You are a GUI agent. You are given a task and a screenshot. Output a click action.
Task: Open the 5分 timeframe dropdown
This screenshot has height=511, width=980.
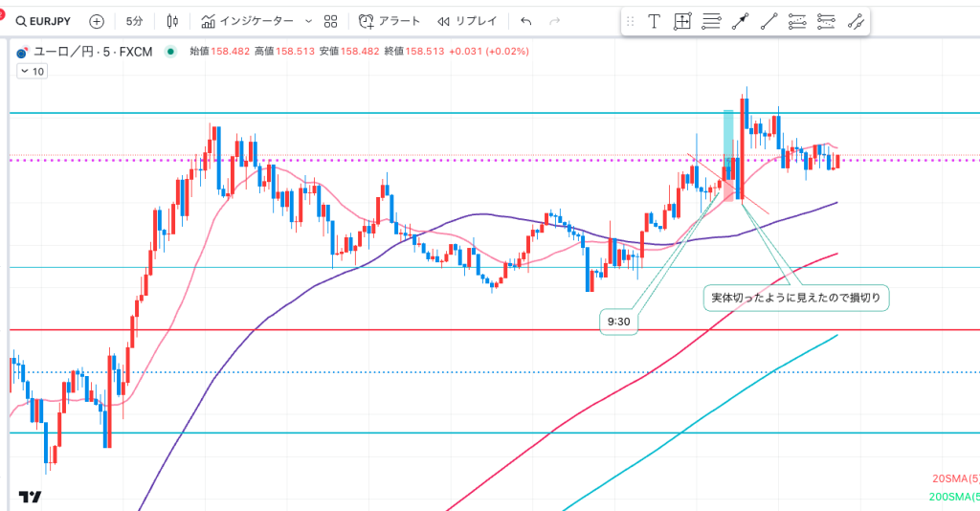tap(137, 21)
